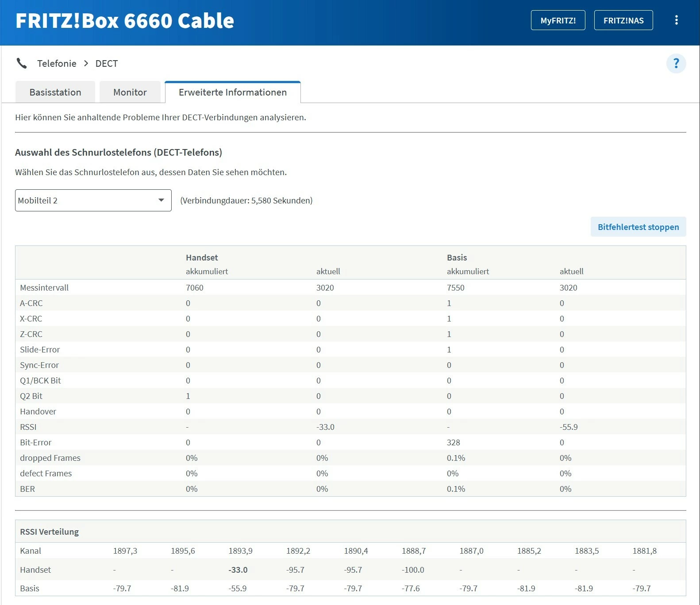
Task: Open the three-dot overflow menu
Action: pos(676,20)
